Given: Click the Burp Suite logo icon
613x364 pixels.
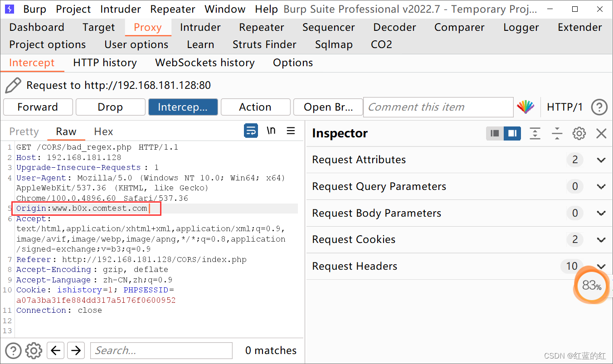Looking at the screenshot, I should point(9,9).
